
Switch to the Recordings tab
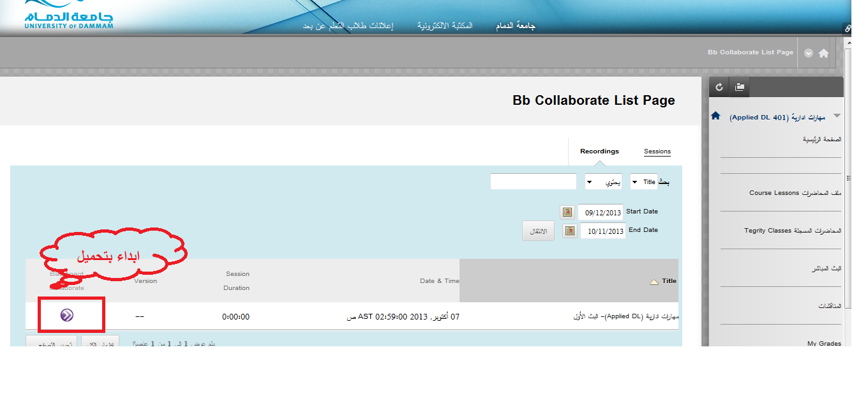[599, 151]
